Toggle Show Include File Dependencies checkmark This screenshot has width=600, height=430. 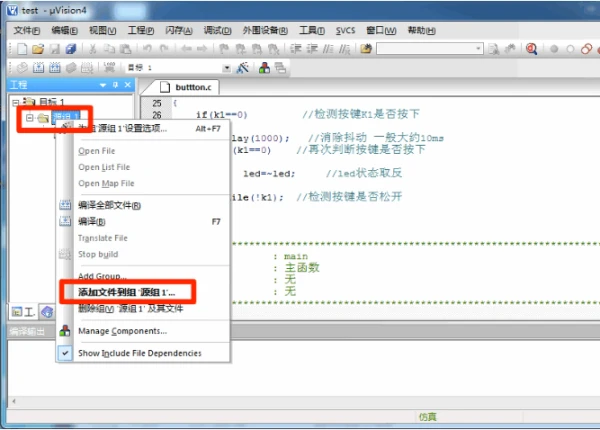pos(65,353)
